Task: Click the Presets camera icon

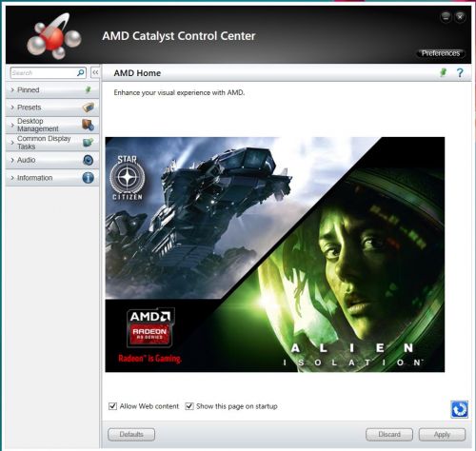Action: tap(89, 108)
